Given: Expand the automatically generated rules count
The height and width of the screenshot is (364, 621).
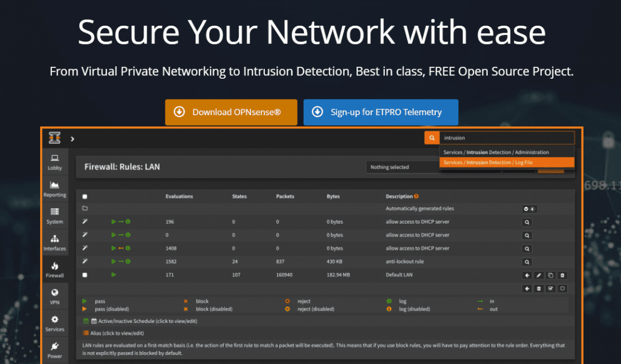Looking at the screenshot, I should pos(529,209).
